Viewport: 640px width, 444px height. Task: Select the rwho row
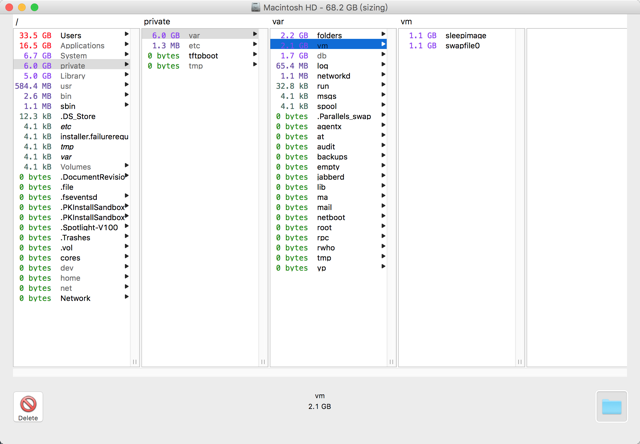click(329, 247)
